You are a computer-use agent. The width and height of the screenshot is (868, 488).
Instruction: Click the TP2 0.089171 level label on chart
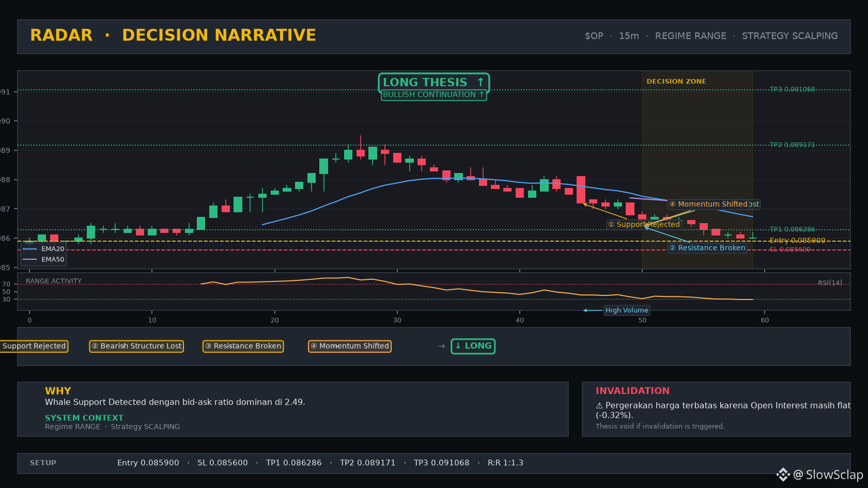coord(792,145)
